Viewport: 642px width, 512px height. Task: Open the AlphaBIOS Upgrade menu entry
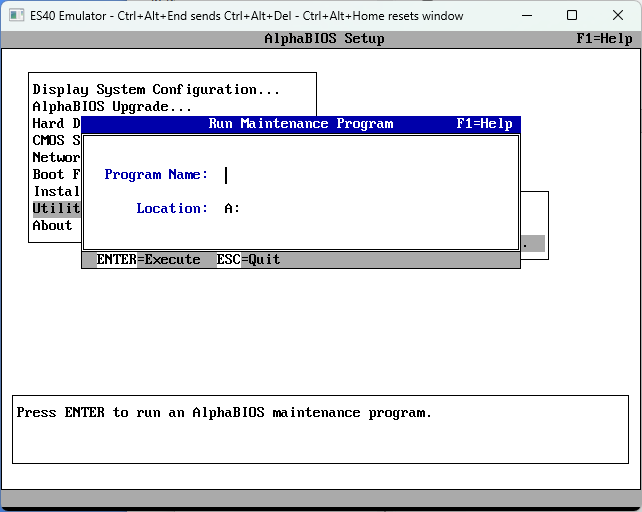point(112,106)
